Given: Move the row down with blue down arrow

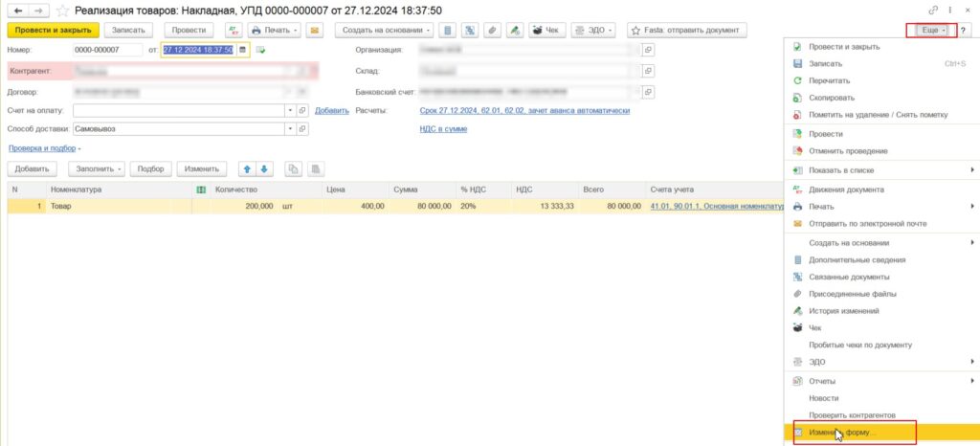Looking at the screenshot, I should pos(264,168).
